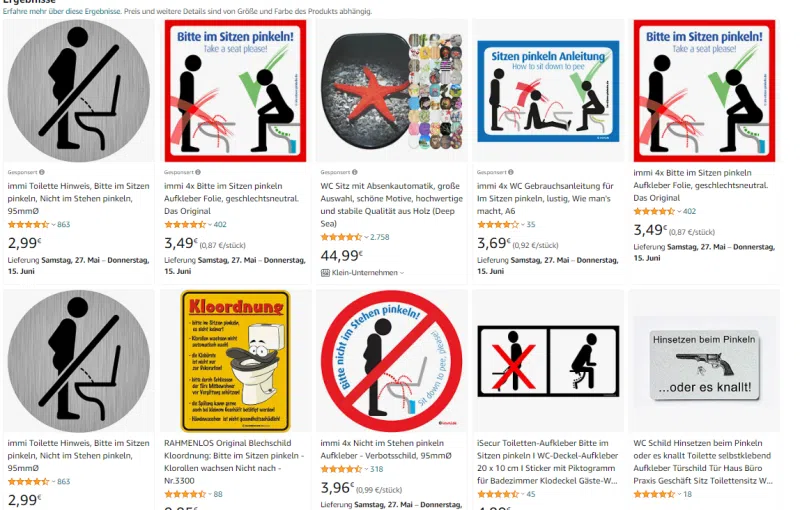Screen dimensions: 800x510
Task: Open info icon next to first Gesponsert label
Action: [42, 172]
